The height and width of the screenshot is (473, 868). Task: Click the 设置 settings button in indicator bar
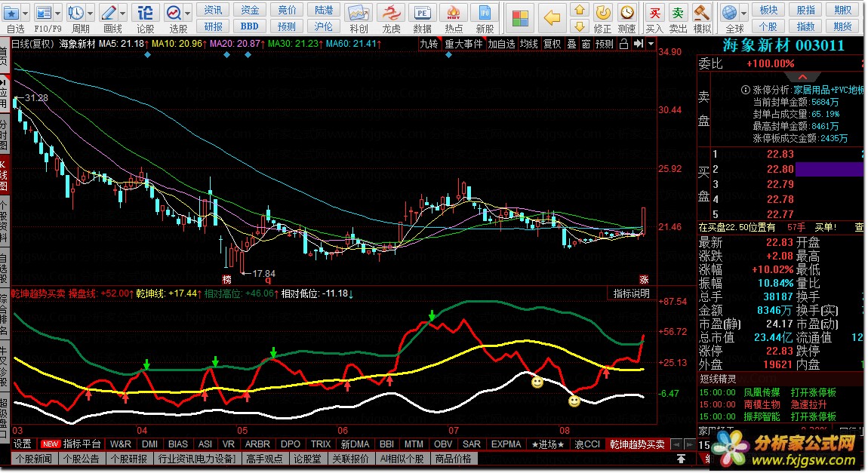click(x=23, y=444)
